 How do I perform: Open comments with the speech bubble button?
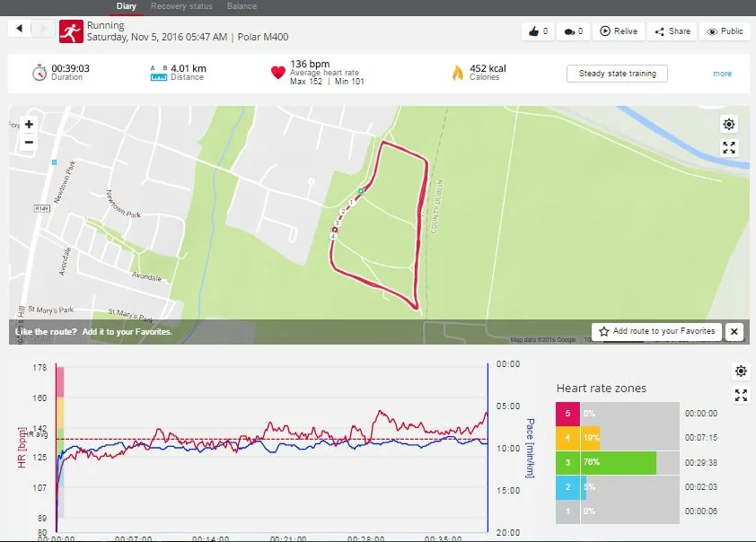(x=573, y=31)
